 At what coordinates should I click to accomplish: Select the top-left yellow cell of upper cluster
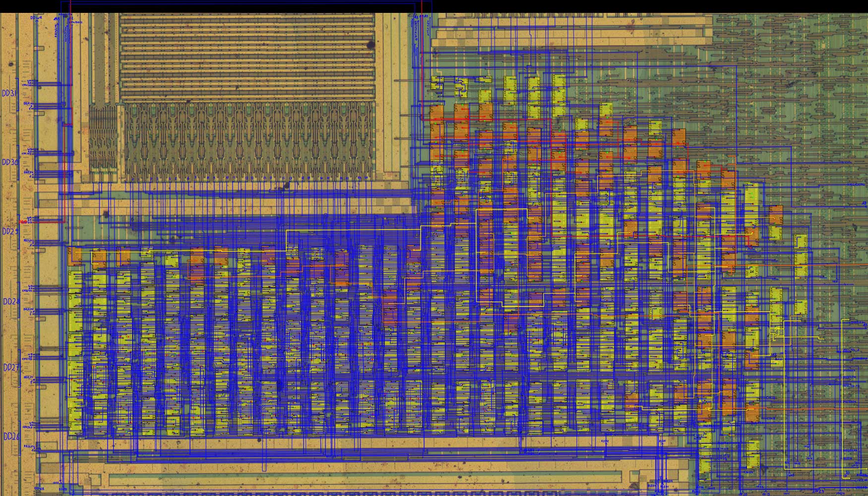click(437, 82)
